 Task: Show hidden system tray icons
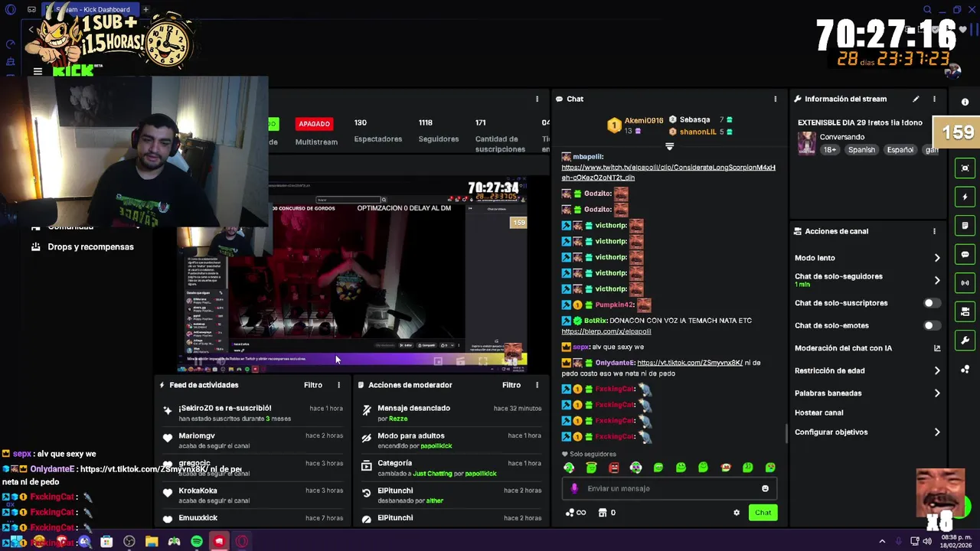tap(882, 541)
